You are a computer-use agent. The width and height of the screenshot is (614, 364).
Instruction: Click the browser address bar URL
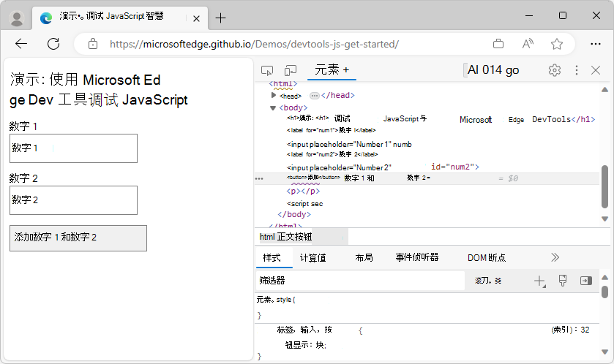(254, 44)
